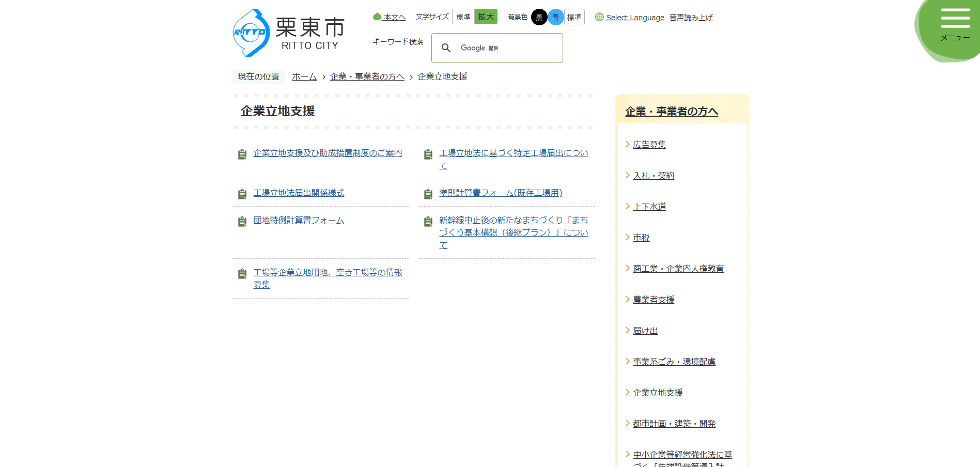Open 広告募集 in sidebar
The height and width of the screenshot is (467, 980).
click(x=649, y=145)
